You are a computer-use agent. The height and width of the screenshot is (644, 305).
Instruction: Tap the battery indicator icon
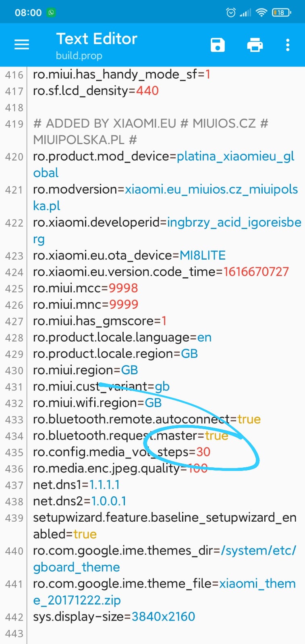(x=282, y=12)
